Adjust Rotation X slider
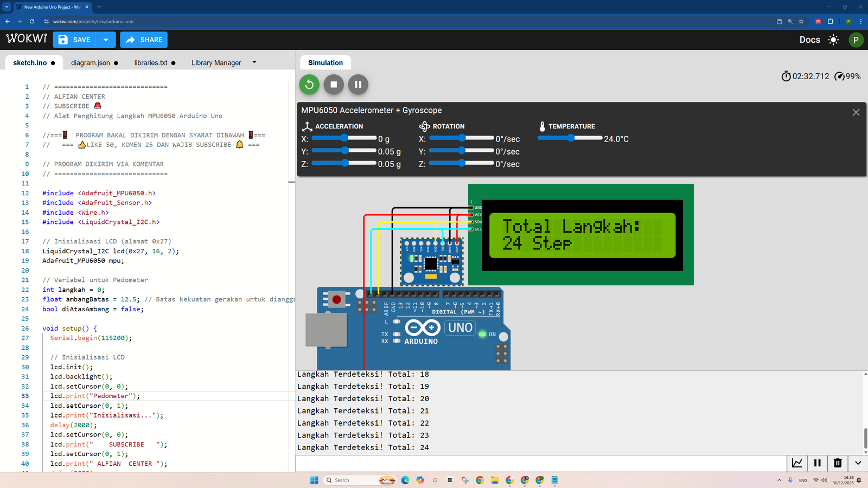 point(461,138)
